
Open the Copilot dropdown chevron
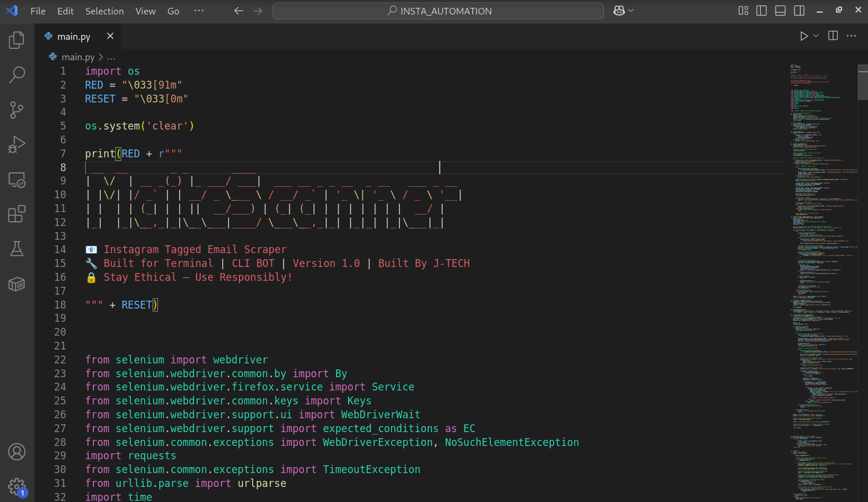click(631, 10)
